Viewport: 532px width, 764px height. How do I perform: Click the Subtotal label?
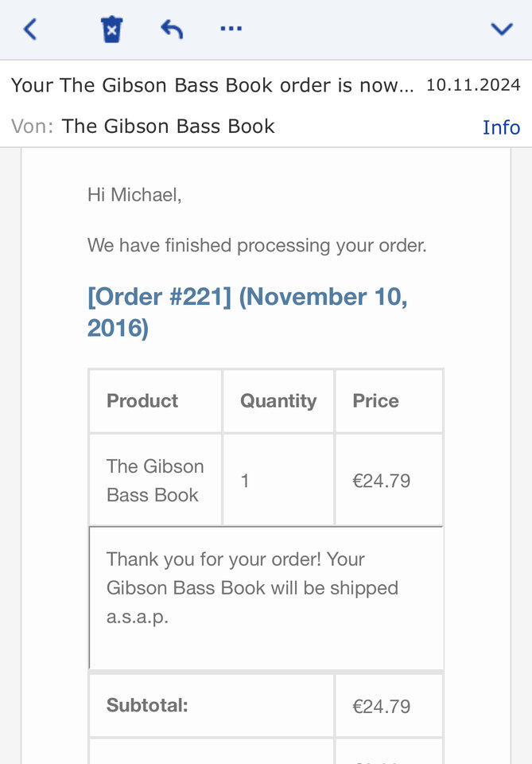click(147, 705)
